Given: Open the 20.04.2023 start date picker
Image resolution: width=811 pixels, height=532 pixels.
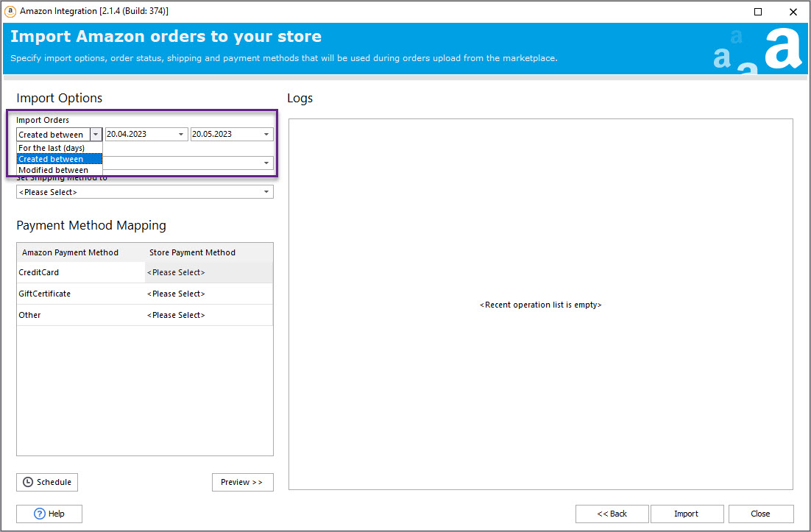Looking at the screenshot, I should [181, 135].
